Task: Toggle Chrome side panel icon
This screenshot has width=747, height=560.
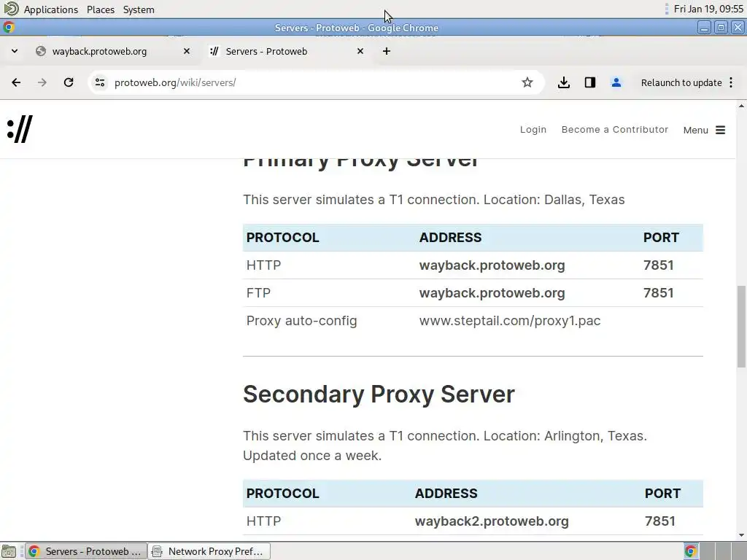Action: 589,82
